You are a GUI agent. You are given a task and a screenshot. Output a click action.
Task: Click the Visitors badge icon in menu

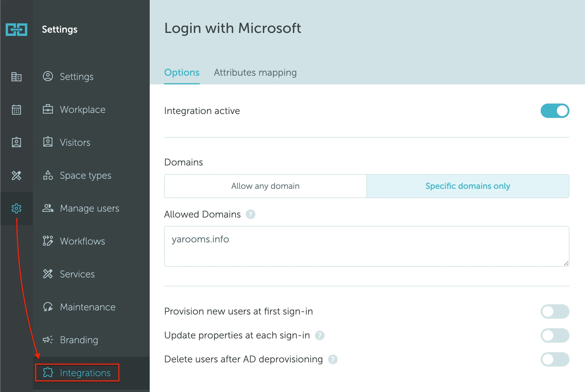point(48,142)
